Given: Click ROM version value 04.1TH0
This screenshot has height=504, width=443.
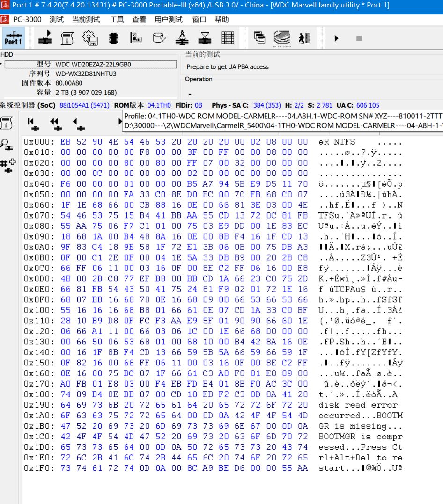Looking at the screenshot, I should (x=159, y=105).
